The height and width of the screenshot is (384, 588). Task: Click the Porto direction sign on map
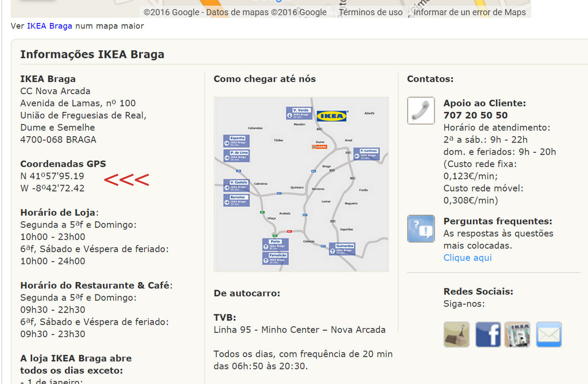tap(275, 244)
